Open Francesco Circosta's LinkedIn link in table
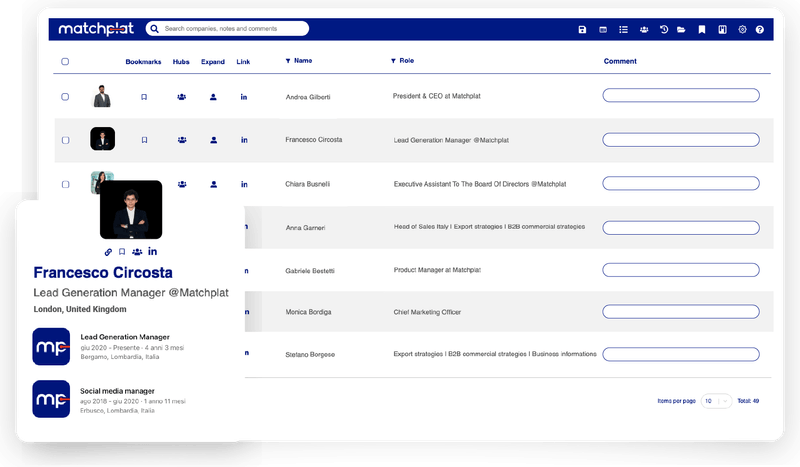Viewport: 800px width, 467px height. (x=244, y=140)
